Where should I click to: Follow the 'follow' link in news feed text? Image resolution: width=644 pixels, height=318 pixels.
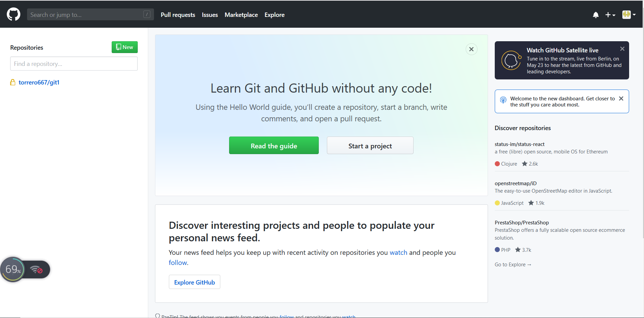(178, 263)
